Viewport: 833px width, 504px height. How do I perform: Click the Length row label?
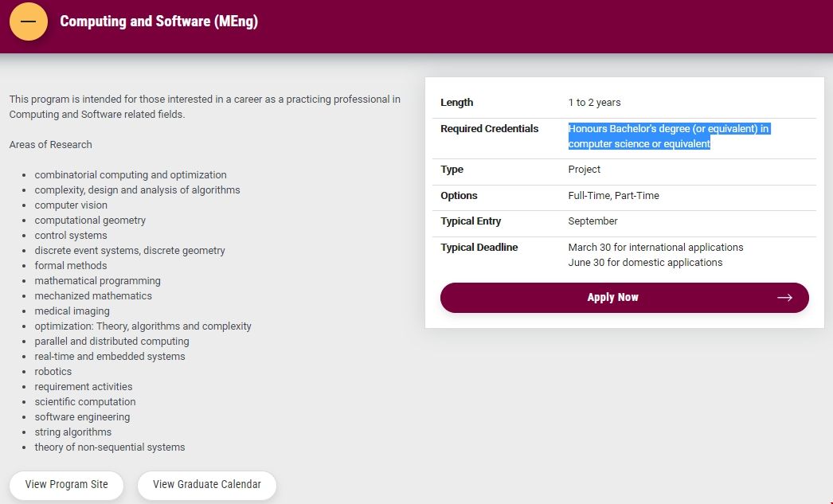pyautogui.click(x=456, y=103)
